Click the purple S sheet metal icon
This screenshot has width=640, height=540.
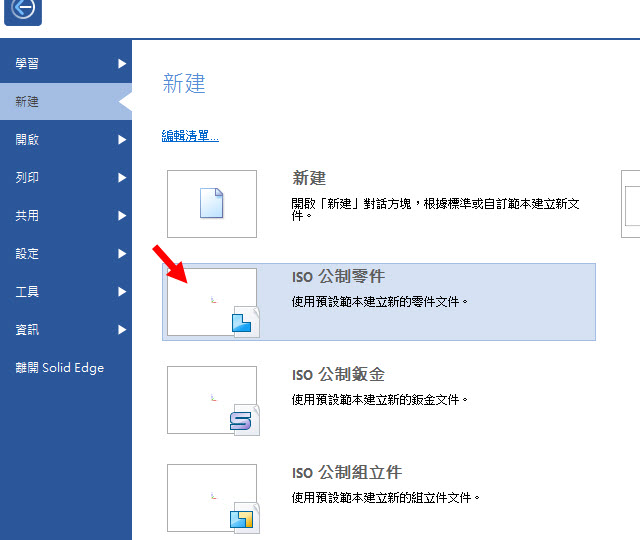245,420
